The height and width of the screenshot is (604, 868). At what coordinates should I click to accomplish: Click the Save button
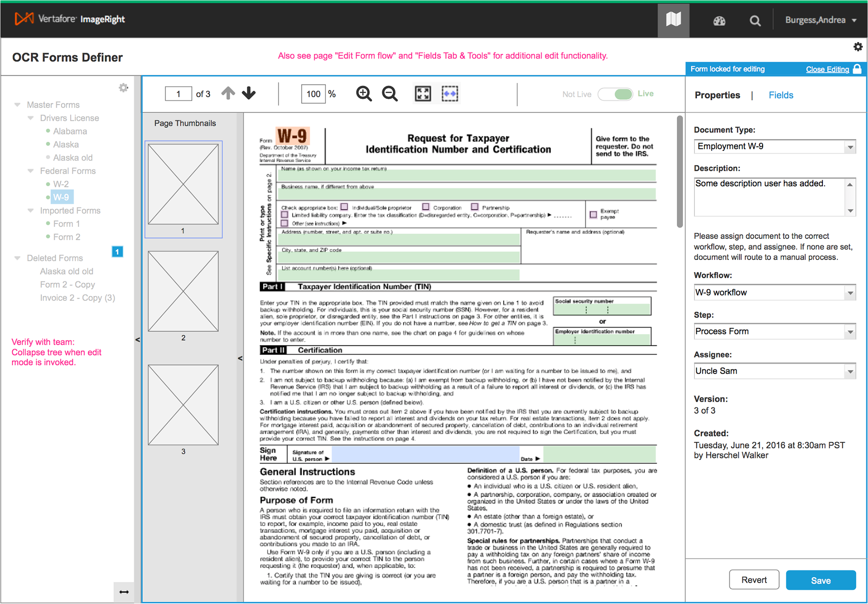821,581
